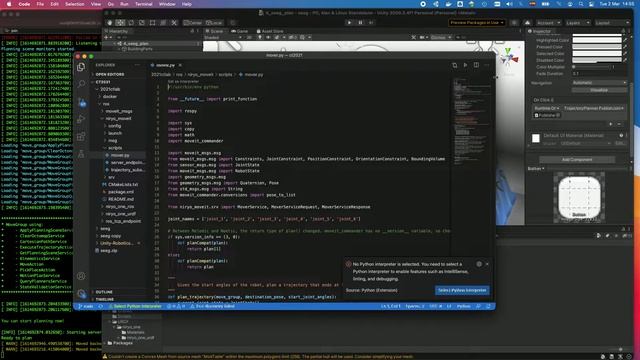640x360 pixels.
Task: Expand the config folder in Explorer
Action: coord(114,126)
